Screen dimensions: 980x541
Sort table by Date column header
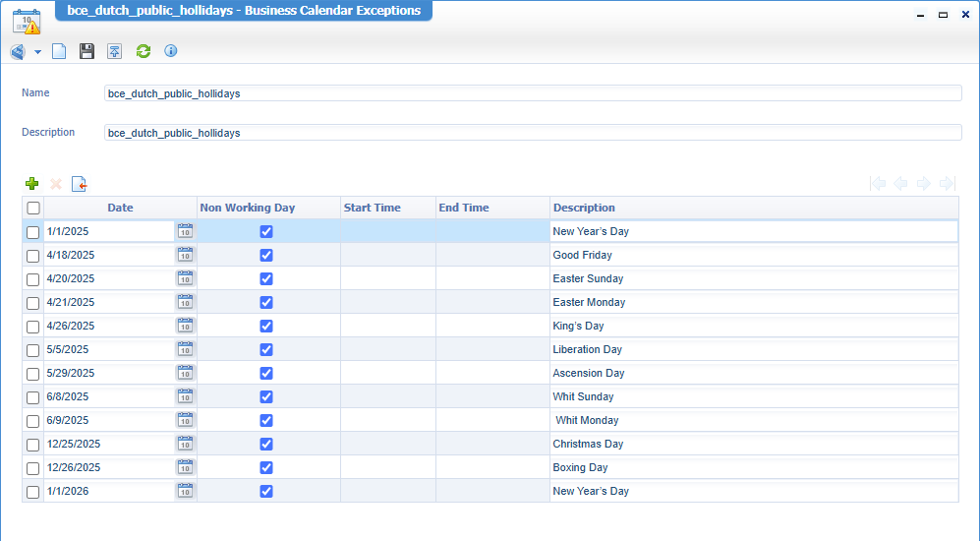pyautogui.click(x=120, y=208)
